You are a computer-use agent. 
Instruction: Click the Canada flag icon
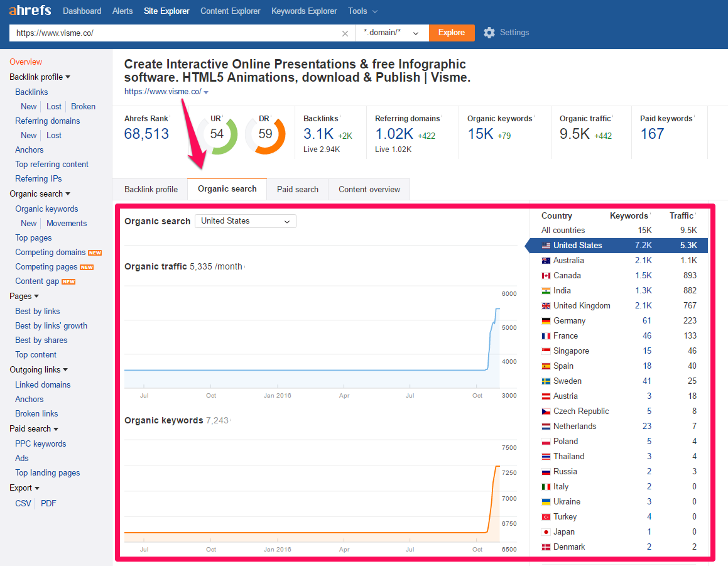546,276
